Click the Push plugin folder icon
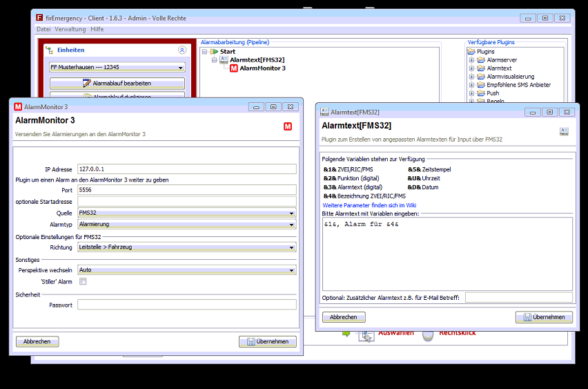The width and height of the screenshot is (588, 389). [481, 93]
